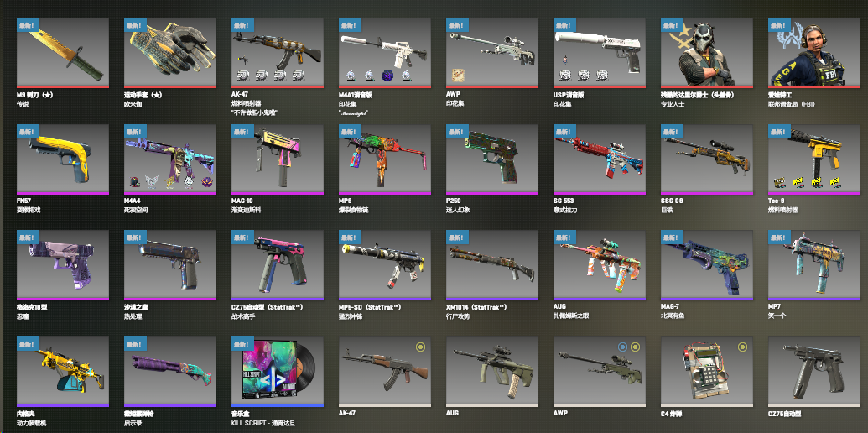
Task: Select the yellow FN57 pistol skin
Action: click(63, 159)
